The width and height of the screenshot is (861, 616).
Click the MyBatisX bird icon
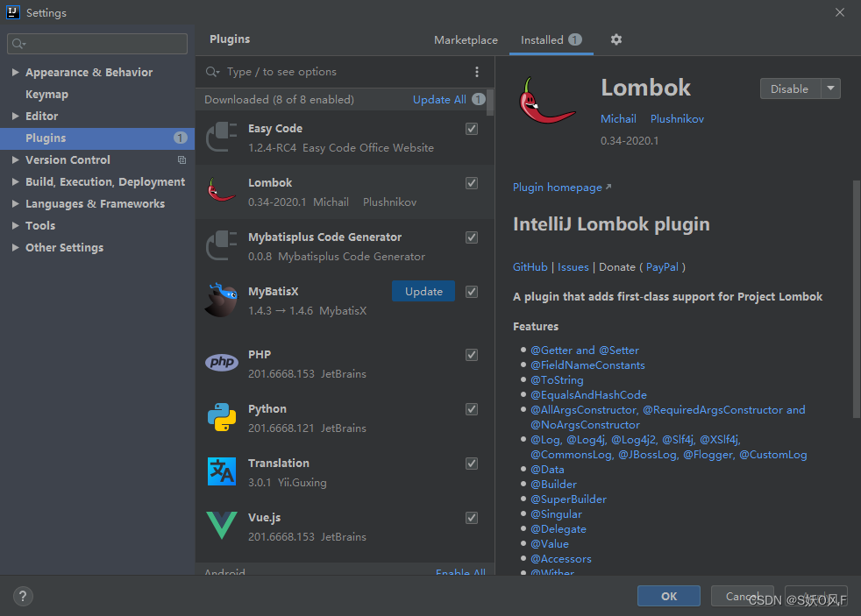click(x=222, y=300)
